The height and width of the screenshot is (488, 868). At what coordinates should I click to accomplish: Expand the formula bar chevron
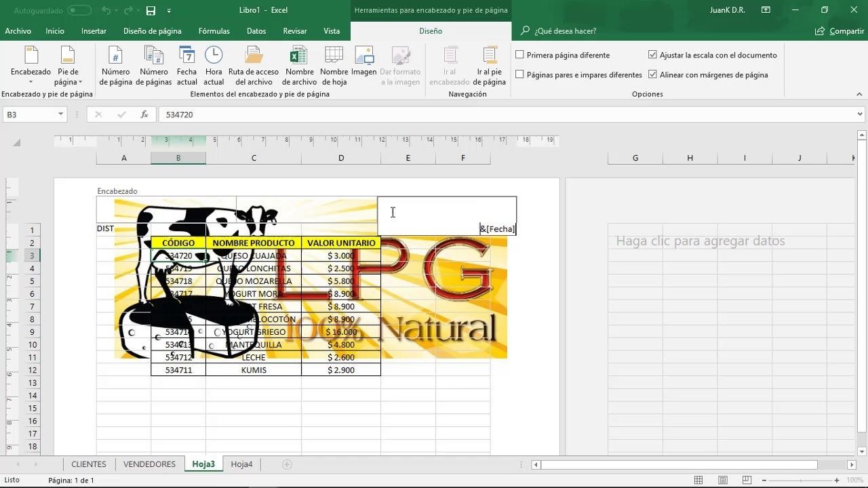(x=861, y=115)
